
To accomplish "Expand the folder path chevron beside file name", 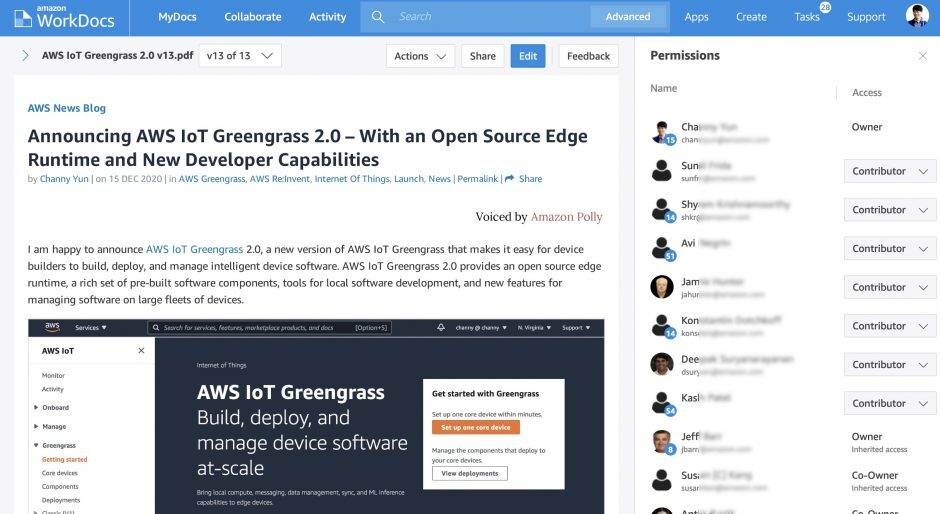I will pos(25,55).
